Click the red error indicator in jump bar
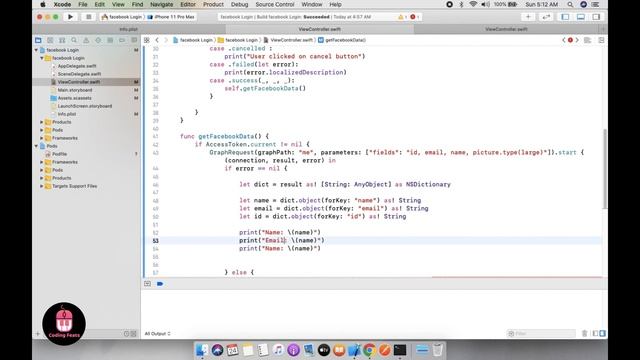Screen dimensions: 640x360 [570, 40]
